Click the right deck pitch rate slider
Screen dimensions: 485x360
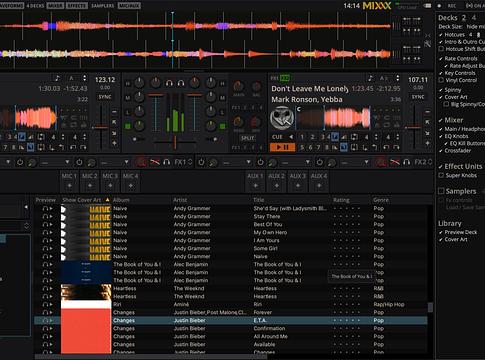(414, 127)
